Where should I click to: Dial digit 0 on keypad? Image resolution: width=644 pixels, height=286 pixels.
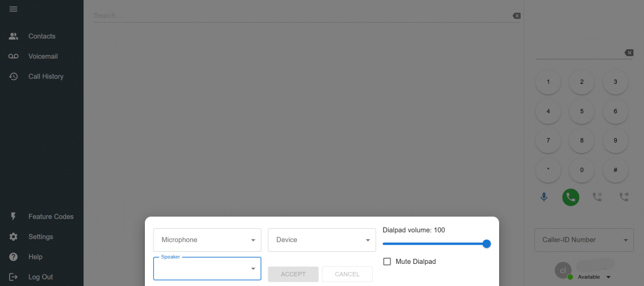pos(582,170)
